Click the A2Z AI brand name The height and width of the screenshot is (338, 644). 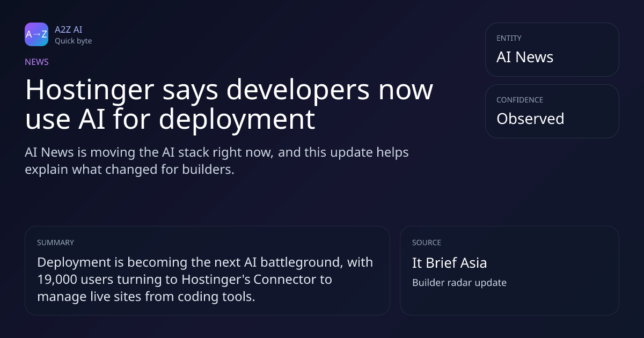[68, 30]
